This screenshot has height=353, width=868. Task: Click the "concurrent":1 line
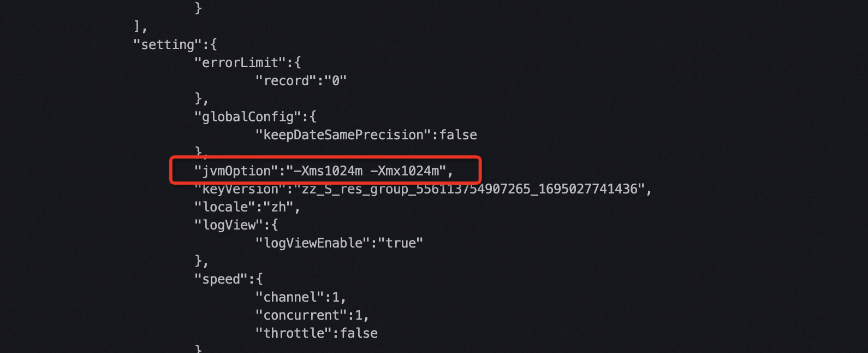point(312,315)
